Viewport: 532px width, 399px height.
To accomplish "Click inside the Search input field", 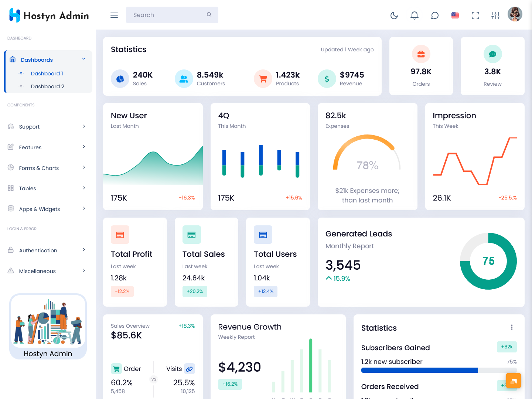I will click(166, 15).
